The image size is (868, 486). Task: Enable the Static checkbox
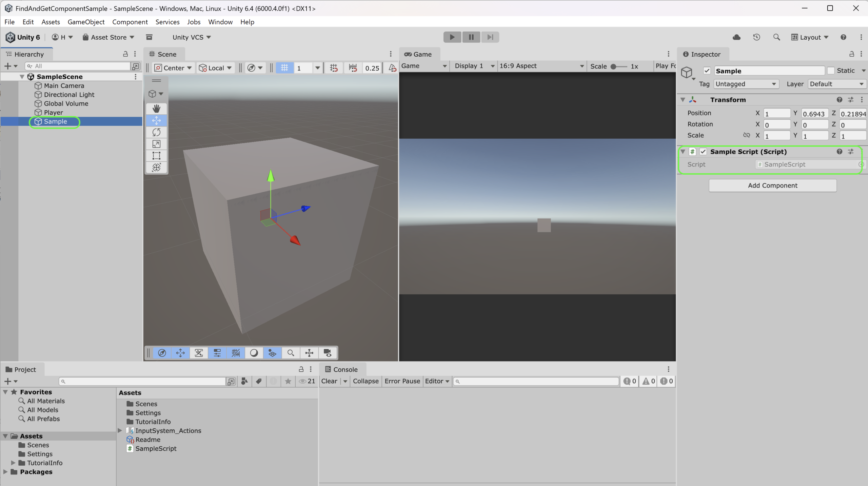(x=831, y=71)
